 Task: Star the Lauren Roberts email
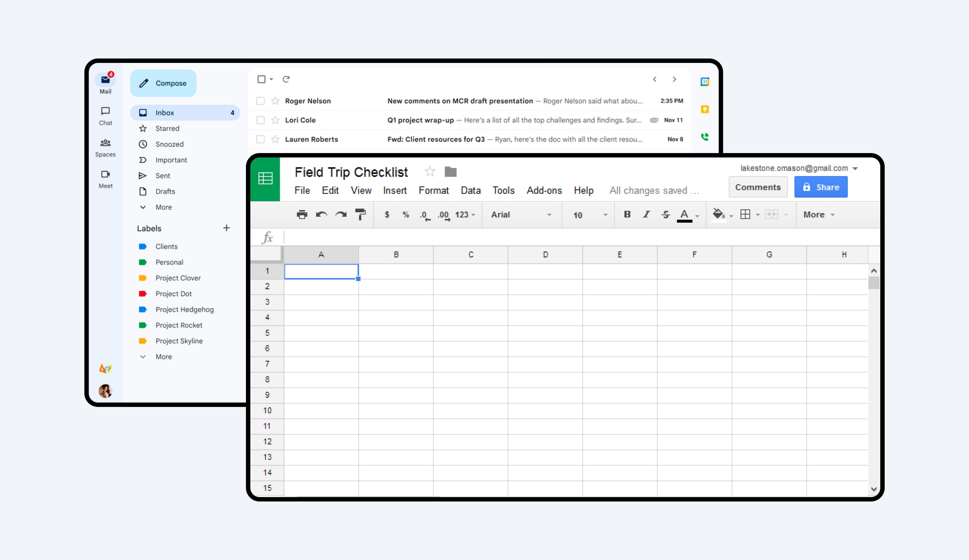click(275, 139)
